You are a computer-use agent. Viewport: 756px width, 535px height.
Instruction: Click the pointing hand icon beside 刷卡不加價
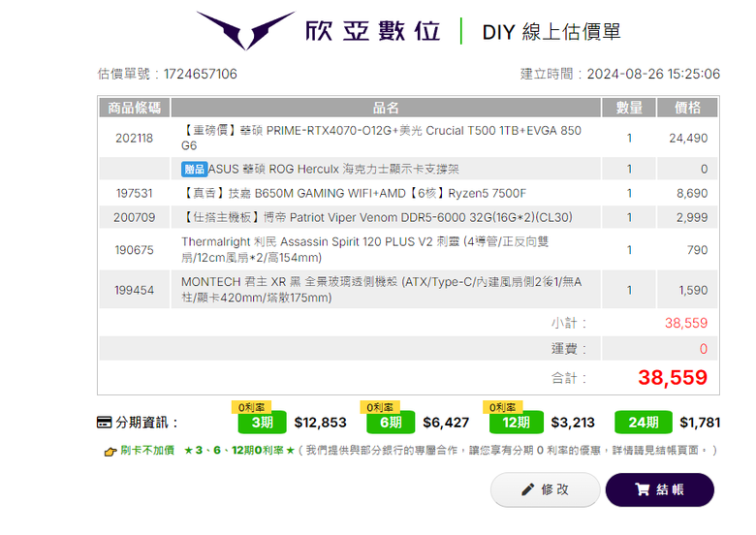pos(110,451)
